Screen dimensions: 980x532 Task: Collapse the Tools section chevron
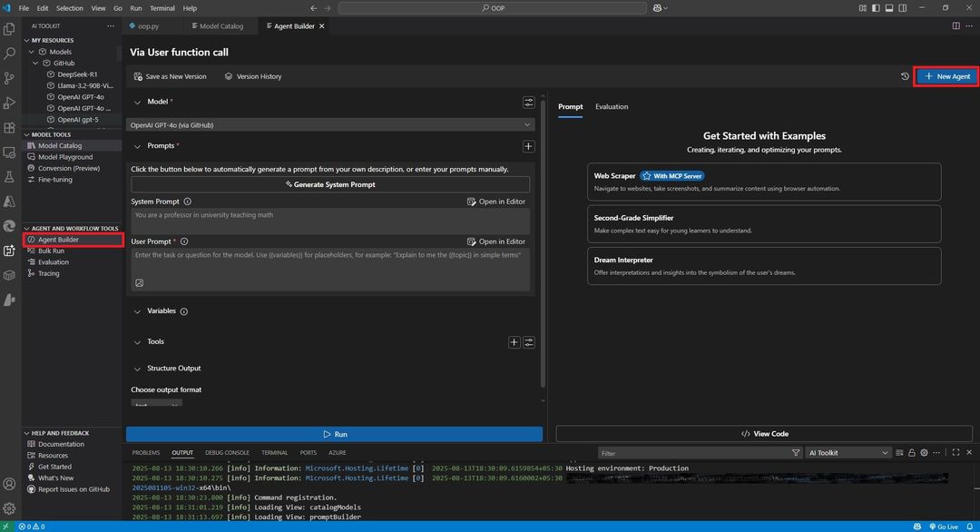tap(138, 342)
